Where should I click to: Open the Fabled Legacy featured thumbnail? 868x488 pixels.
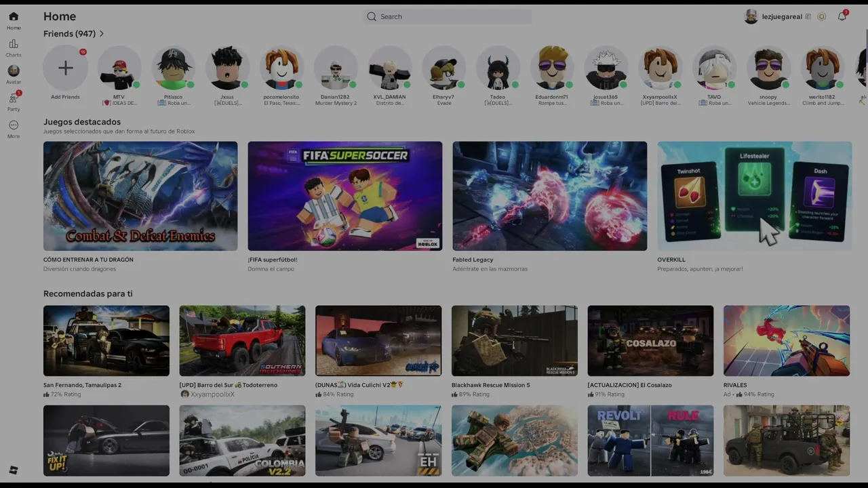point(550,196)
